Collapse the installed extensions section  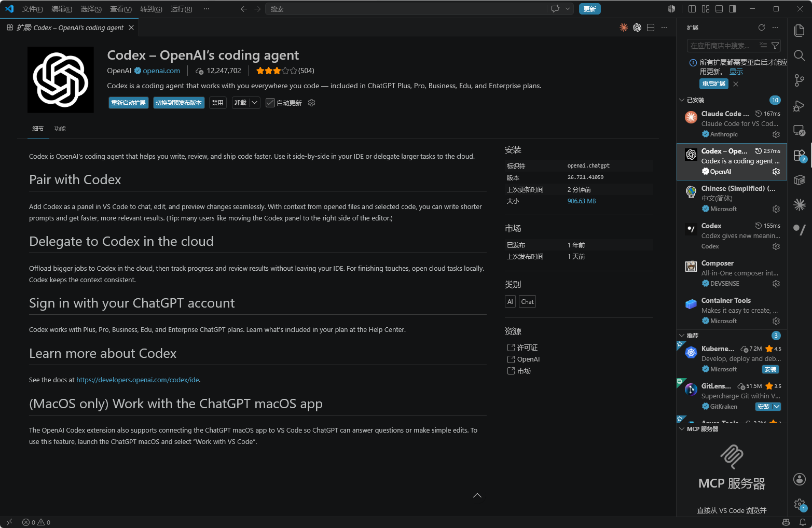(x=682, y=100)
